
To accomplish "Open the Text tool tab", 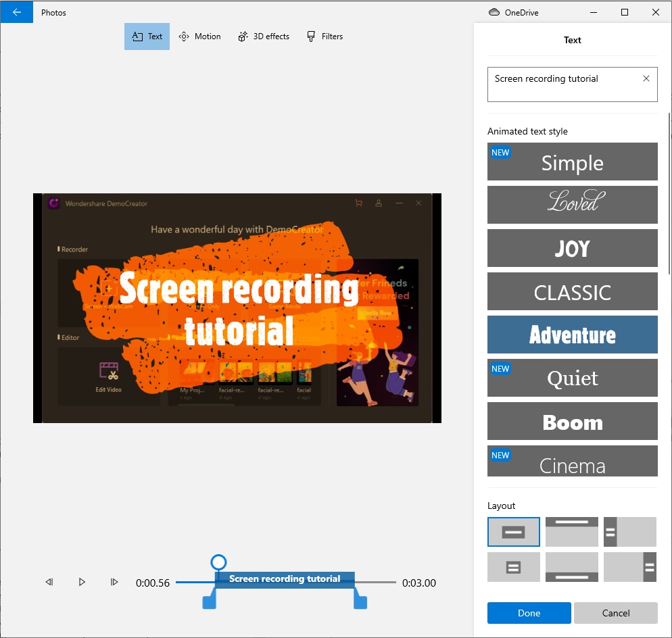I will tap(147, 36).
